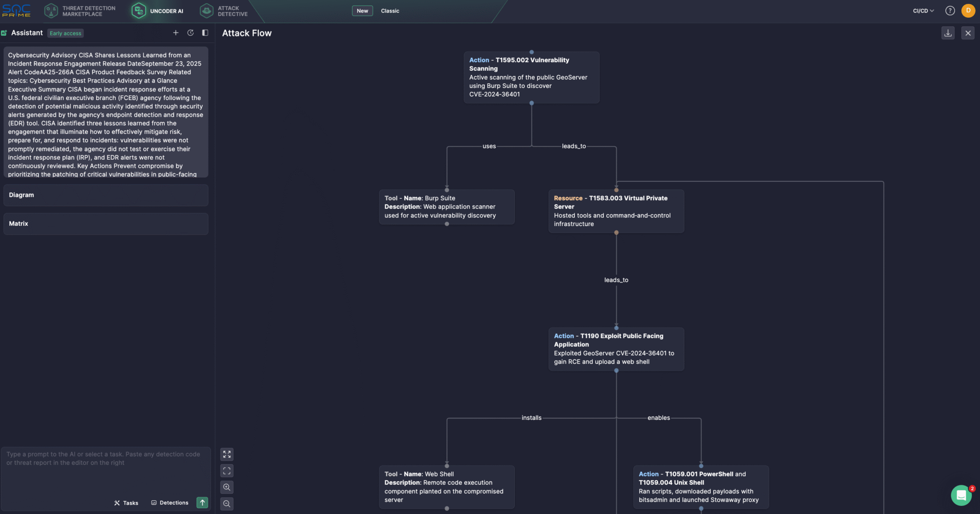980x514 pixels.
Task: Open the Threat Detection Marketplace tab
Action: [80, 11]
